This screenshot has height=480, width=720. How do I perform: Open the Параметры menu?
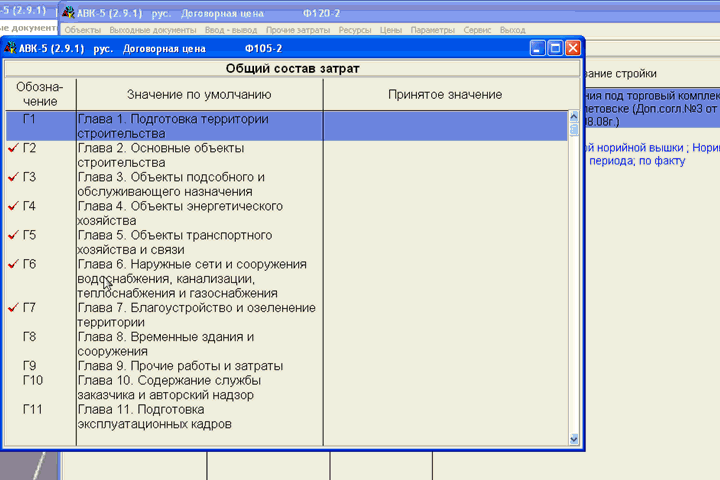tap(432, 30)
